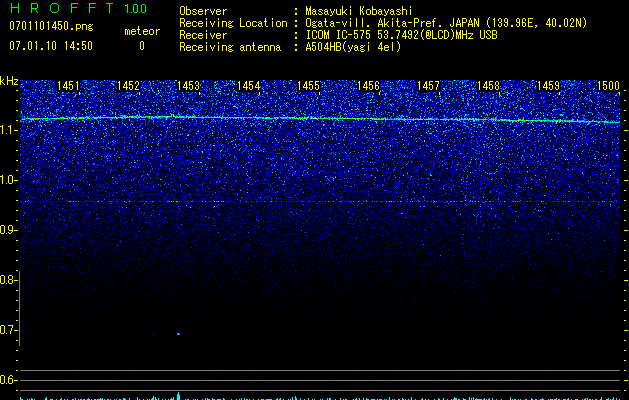This screenshot has height=400, width=629.
Task: Click the observer name Masayuki Kobayashi
Action: coord(359,11)
